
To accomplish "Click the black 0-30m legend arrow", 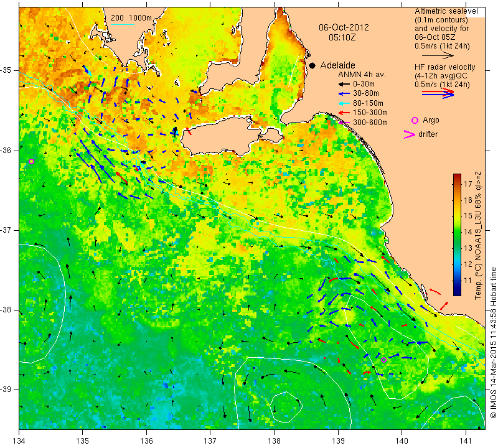I will [344, 85].
